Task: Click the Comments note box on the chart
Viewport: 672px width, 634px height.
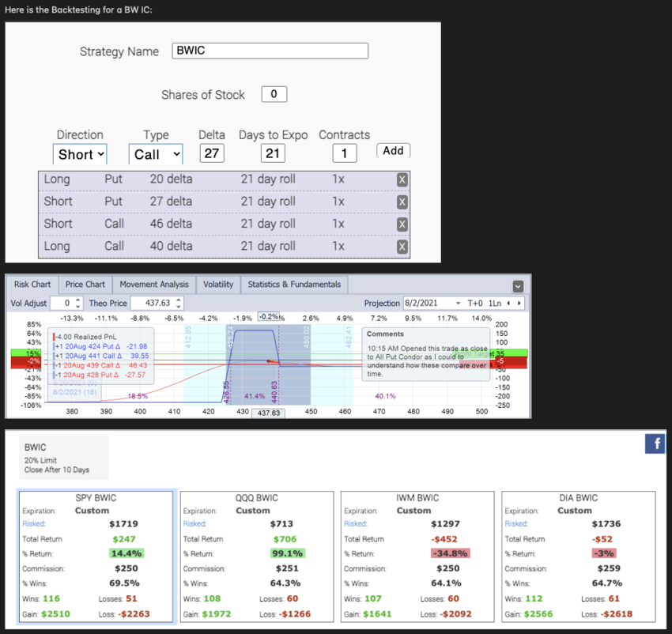Action: pos(427,354)
